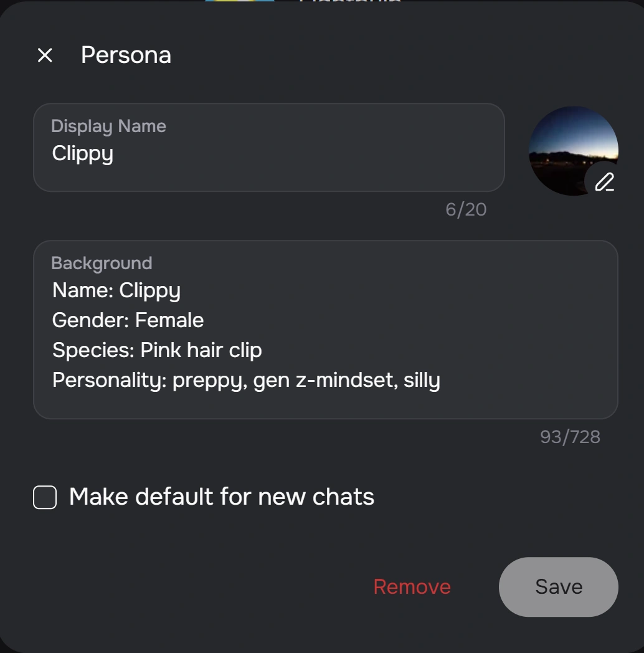This screenshot has height=653, width=644.
Task: Toggle the Make default for new chats checkbox
Action: 45,498
